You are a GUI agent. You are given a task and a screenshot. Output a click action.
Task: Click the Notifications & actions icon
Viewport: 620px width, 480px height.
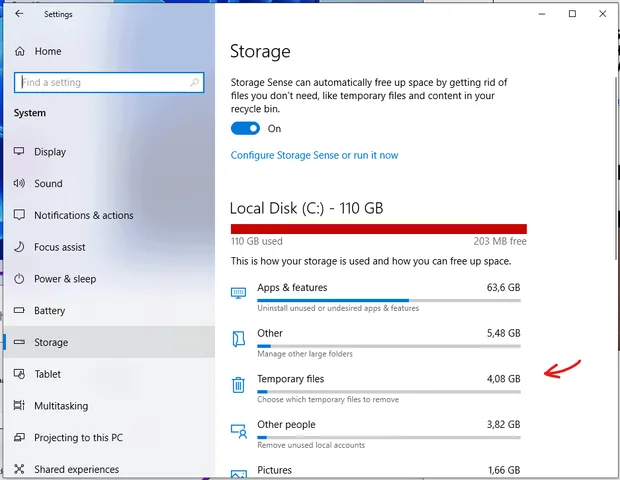19,215
